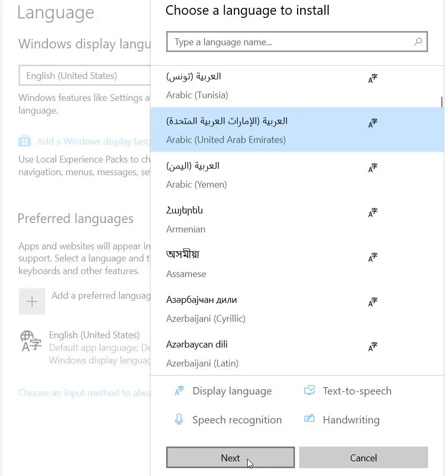The width and height of the screenshot is (448, 476).
Task: Click the Microsoft Store icon near Add a Windows display language
Action: pos(25,141)
